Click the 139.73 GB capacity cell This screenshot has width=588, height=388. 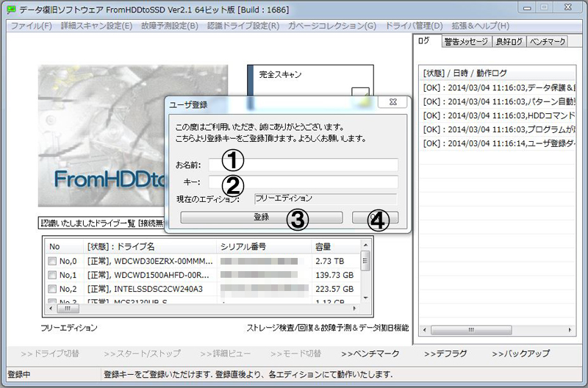tap(334, 275)
